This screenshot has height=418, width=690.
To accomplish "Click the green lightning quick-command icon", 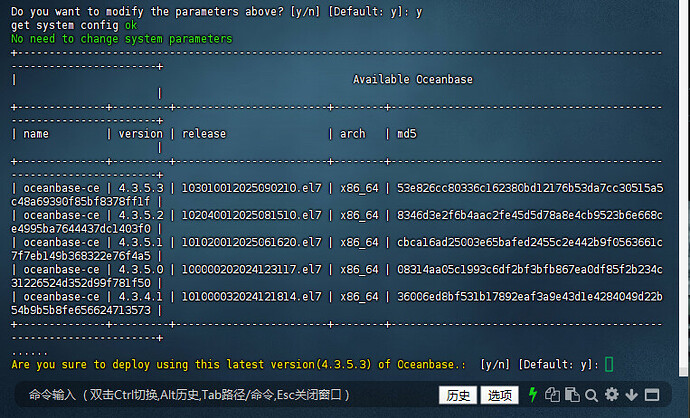I will click(x=533, y=395).
